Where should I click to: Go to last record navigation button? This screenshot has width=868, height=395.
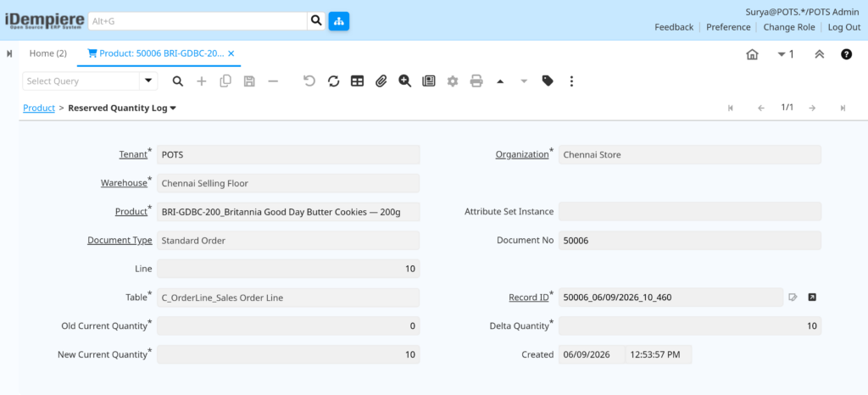point(843,108)
